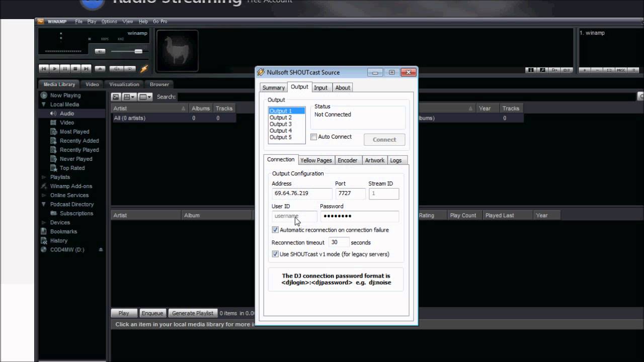Open the Encoder tab
The width and height of the screenshot is (644, 362).
pyautogui.click(x=347, y=160)
